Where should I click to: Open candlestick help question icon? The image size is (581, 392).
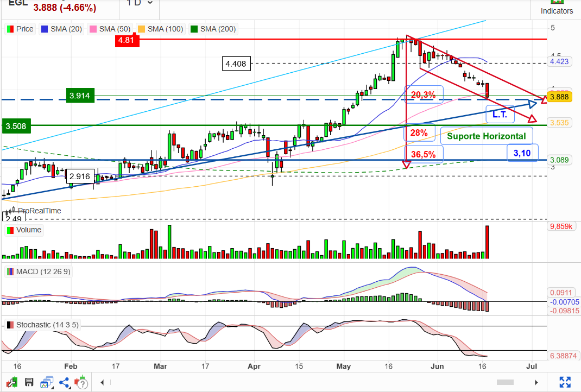coord(81,382)
